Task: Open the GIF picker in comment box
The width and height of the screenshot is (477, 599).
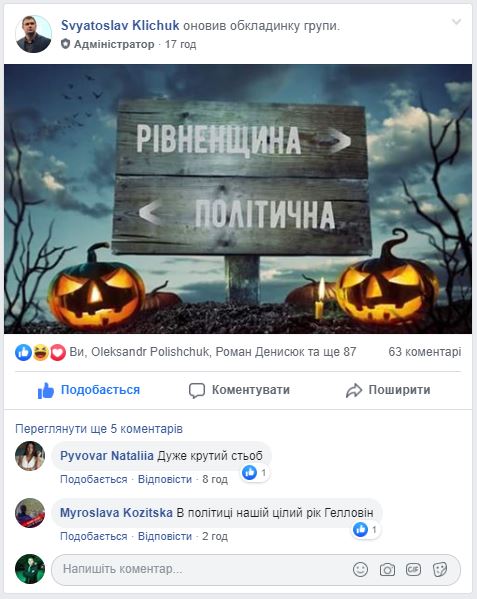Action: 413,570
